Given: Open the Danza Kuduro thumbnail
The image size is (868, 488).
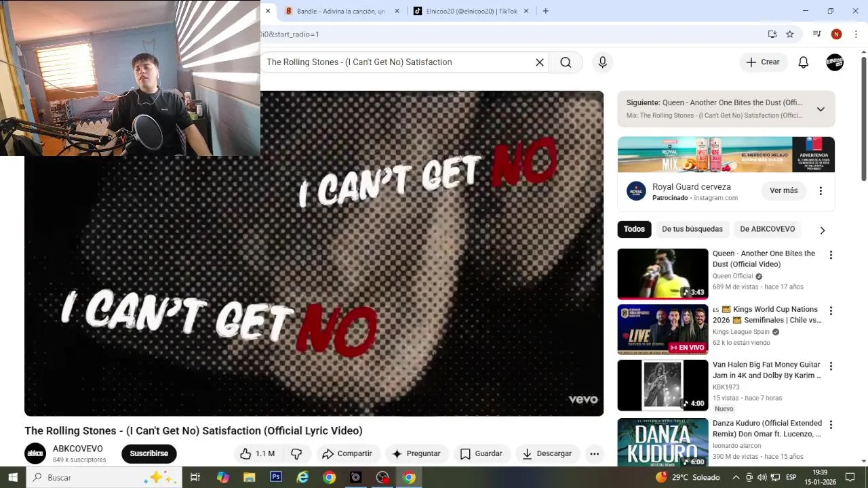Looking at the screenshot, I should click(x=663, y=442).
